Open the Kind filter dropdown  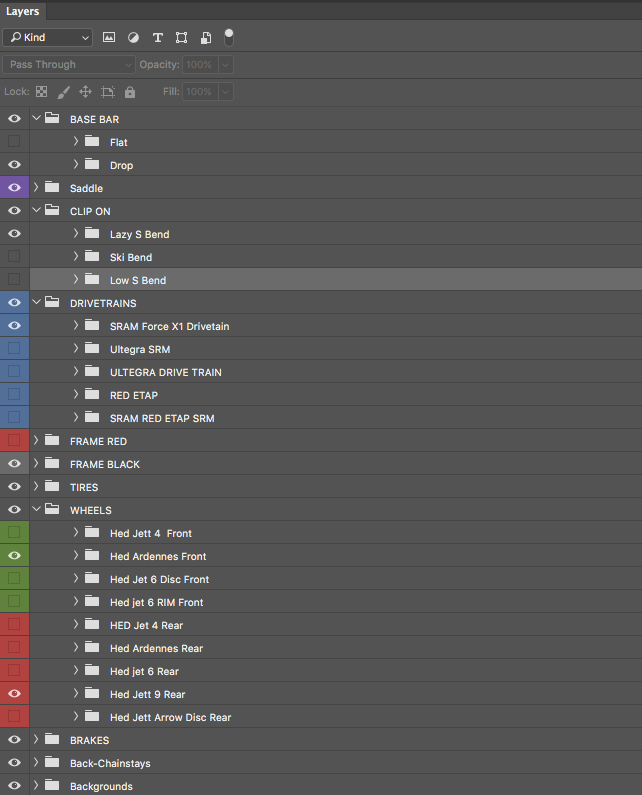(x=48, y=38)
